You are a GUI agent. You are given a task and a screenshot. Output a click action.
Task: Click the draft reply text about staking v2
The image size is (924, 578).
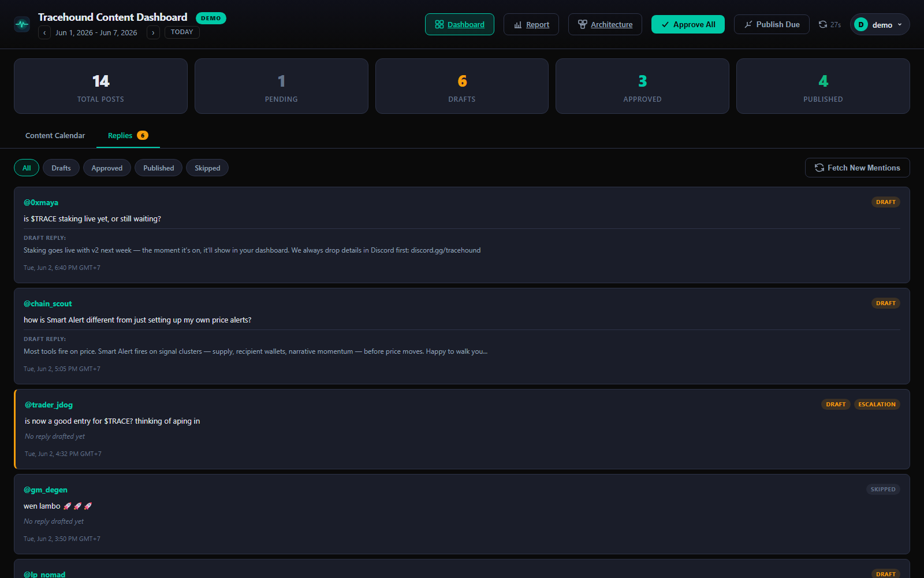pyautogui.click(x=252, y=250)
